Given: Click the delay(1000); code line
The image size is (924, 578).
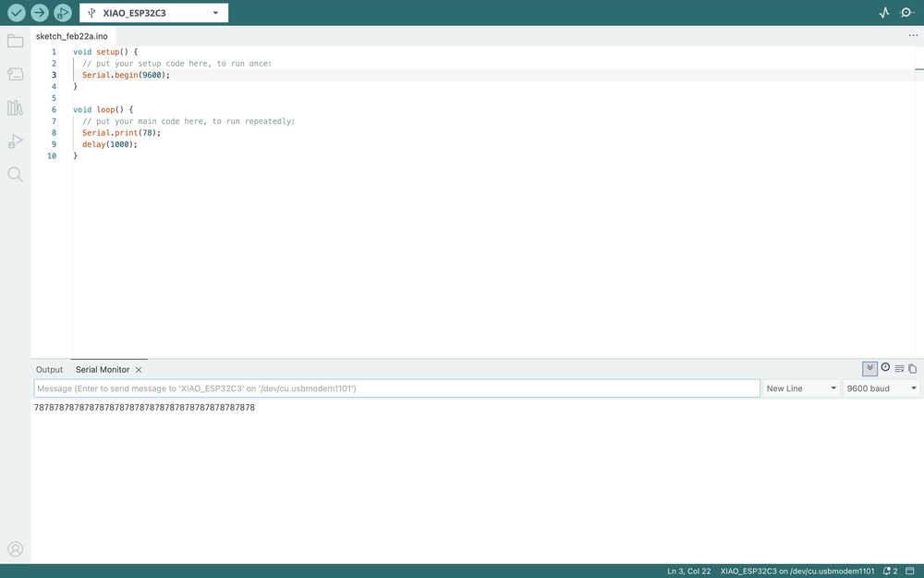Looking at the screenshot, I should point(110,144).
